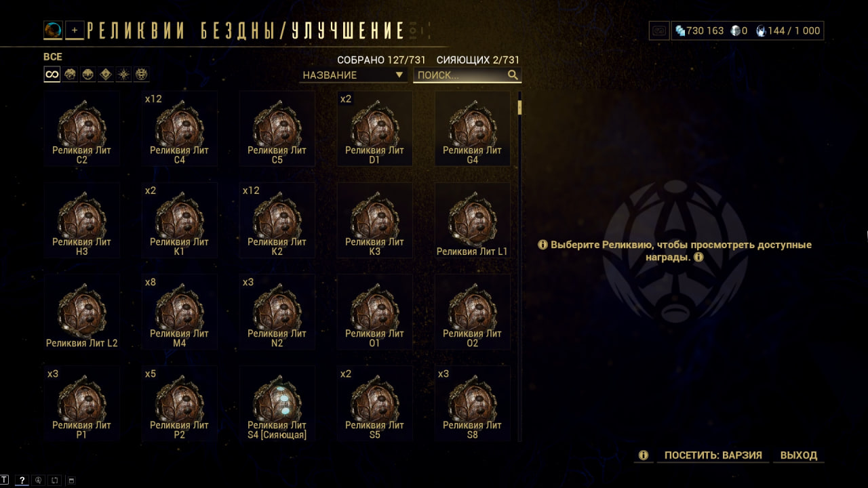Select the infinity 'all relics' filter
Image resolution: width=868 pixels, height=488 pixels.
click(52, 75)
